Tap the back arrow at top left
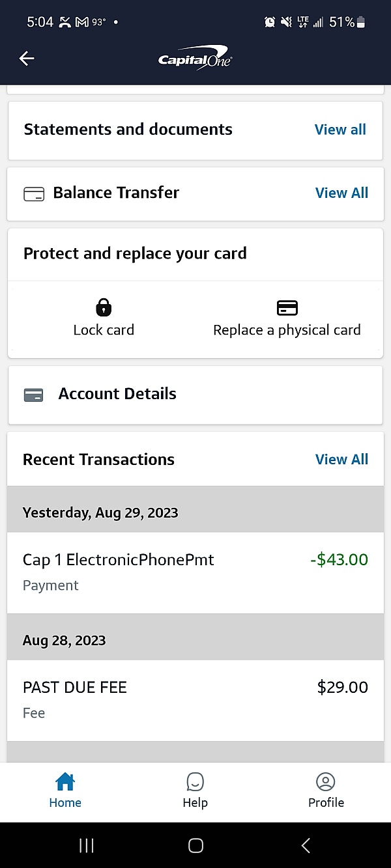Screen dimensions: 391x868 pos(26,58)
